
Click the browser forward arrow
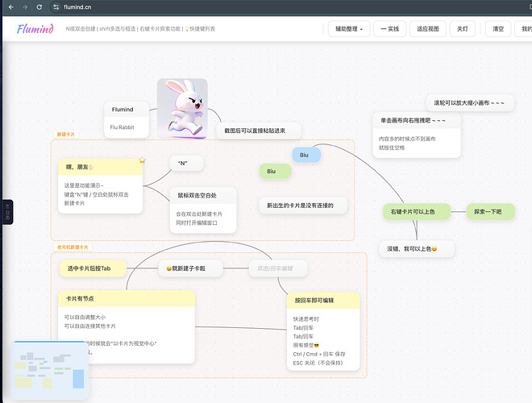point(25,6)
